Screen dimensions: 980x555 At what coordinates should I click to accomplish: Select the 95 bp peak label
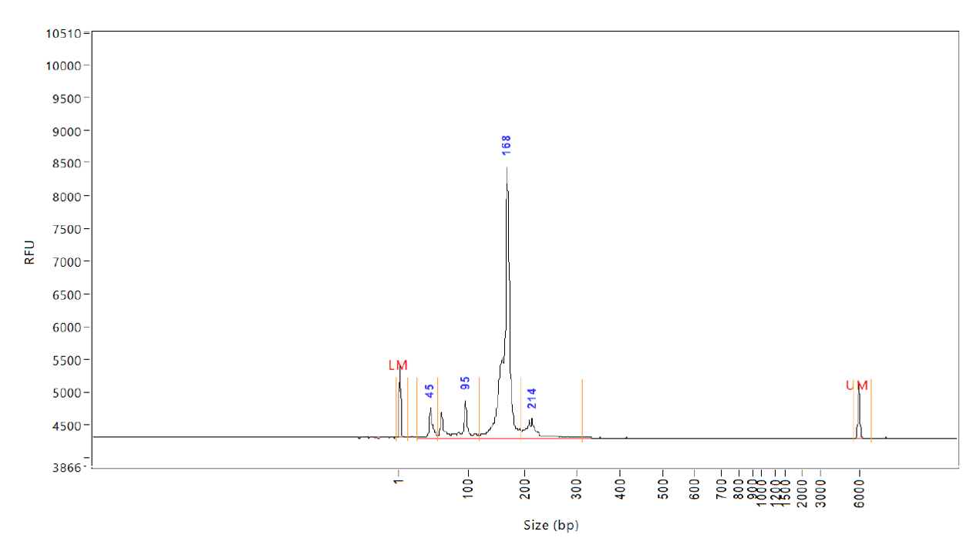click(x=465, y=383)
